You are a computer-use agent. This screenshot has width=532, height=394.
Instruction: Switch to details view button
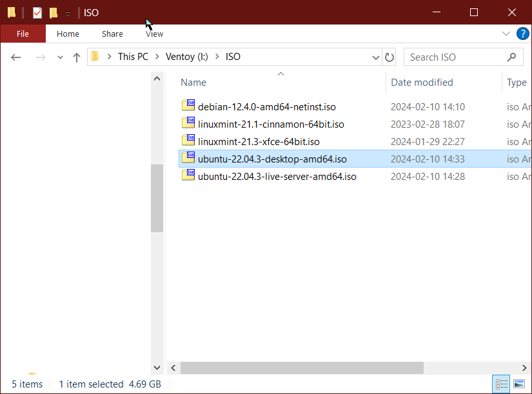coord(502,384)
